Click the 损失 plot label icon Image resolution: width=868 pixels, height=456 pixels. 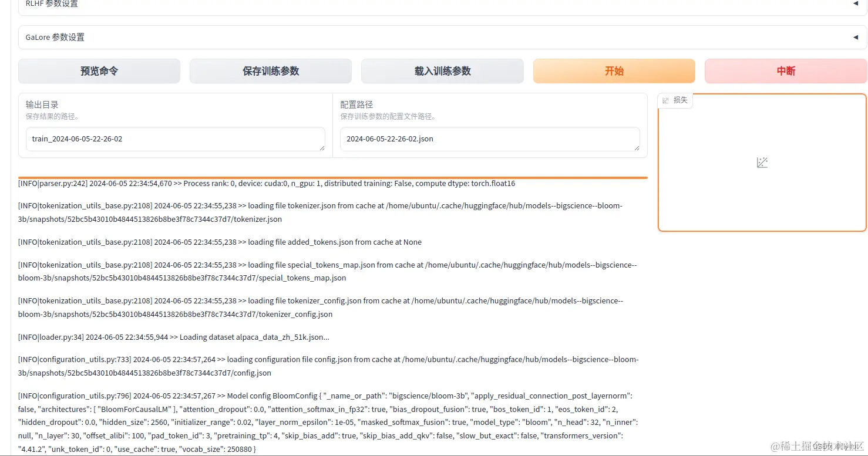tap(666, 100)
